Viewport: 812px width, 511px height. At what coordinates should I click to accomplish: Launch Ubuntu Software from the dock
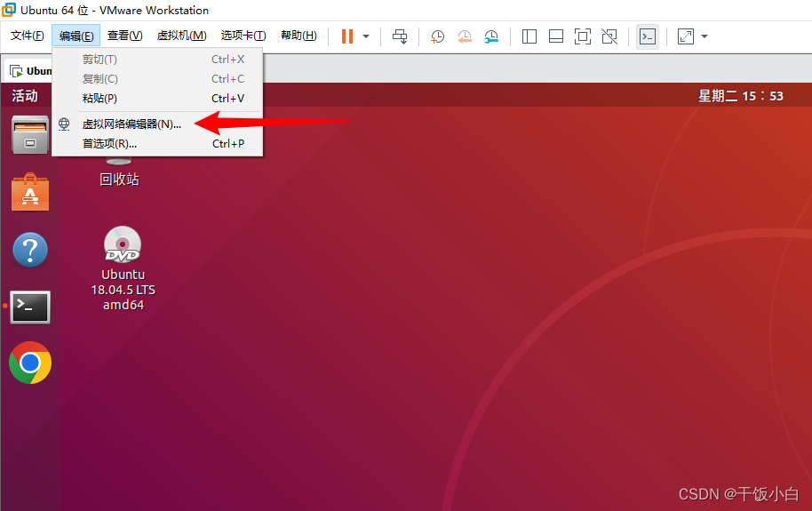click(30, 192)
